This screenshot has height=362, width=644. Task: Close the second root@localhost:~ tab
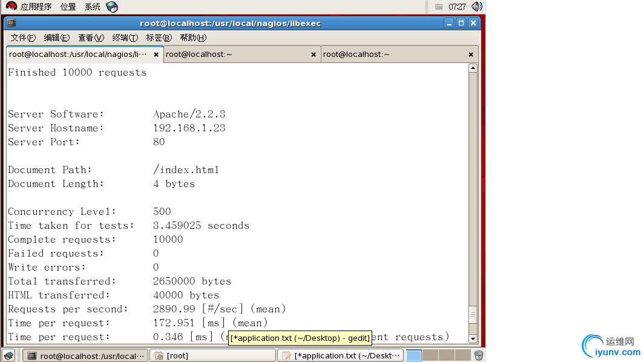tap(314, 54)
